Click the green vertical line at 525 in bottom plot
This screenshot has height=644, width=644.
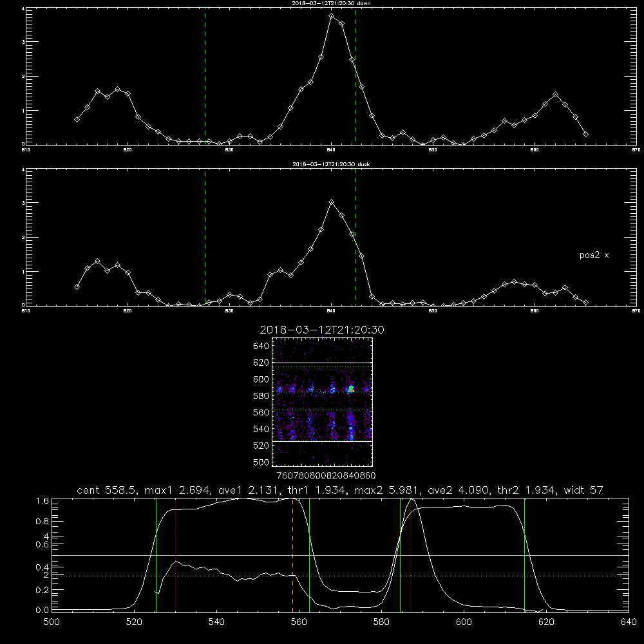pos(156,555)
